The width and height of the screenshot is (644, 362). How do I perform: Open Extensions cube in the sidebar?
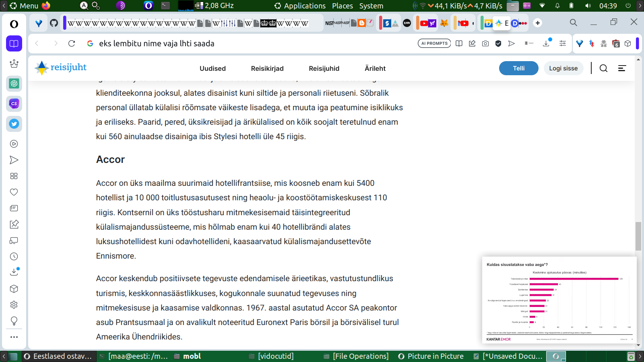click(14, 289)
